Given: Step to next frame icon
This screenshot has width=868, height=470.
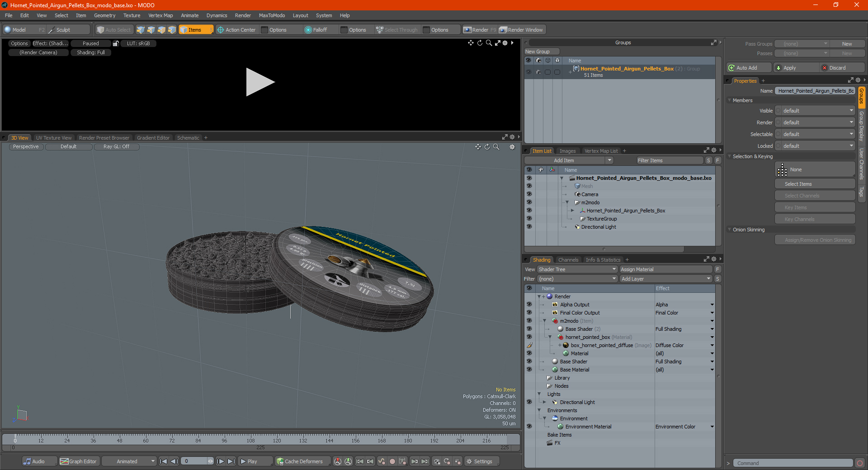Looking at the screenshot, I should pyautogui.click(x=220, y=461).
